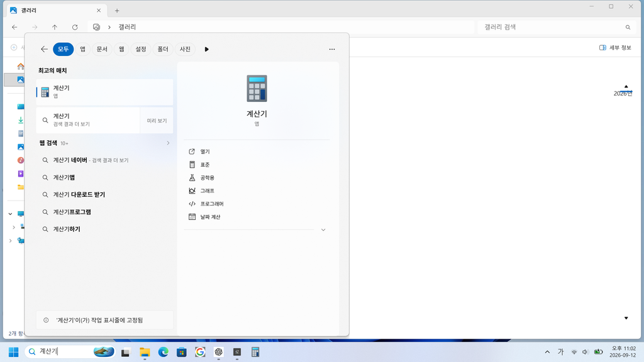Switch to the 폴더 filter tab
Screen dimensions: 644x362
(x=163, y=49)
